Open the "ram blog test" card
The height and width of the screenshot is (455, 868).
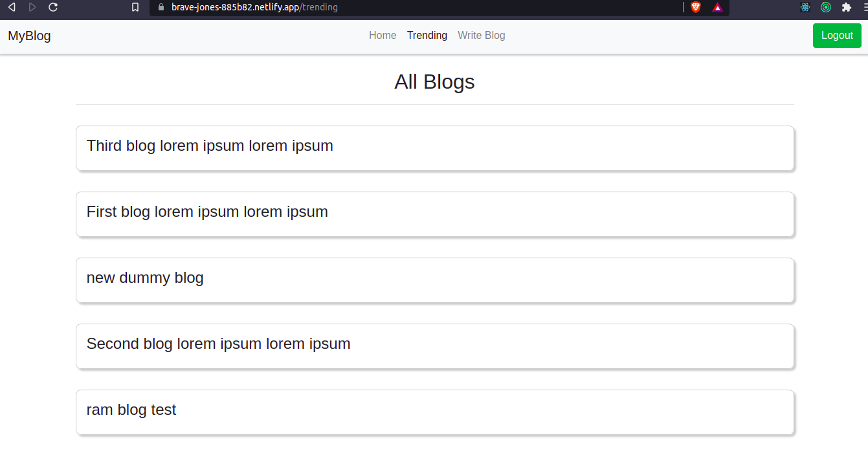point(434,412)
